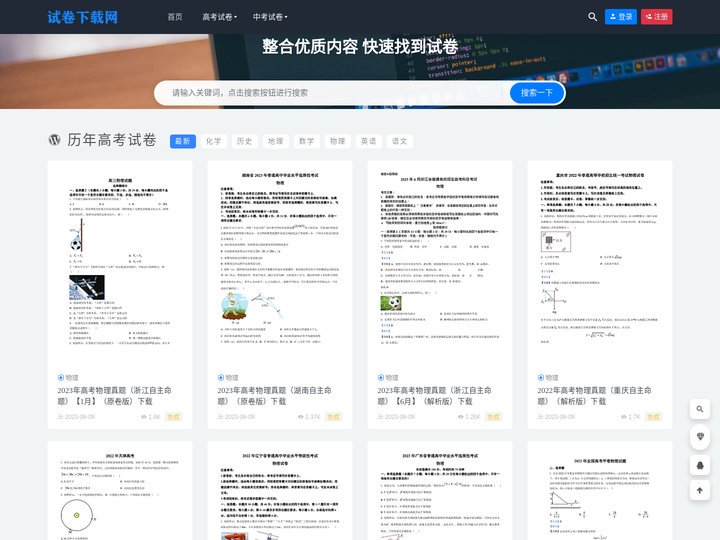720x540 pixels.
Task: Select the 物理 filter tab
Action: click(338, 141)
